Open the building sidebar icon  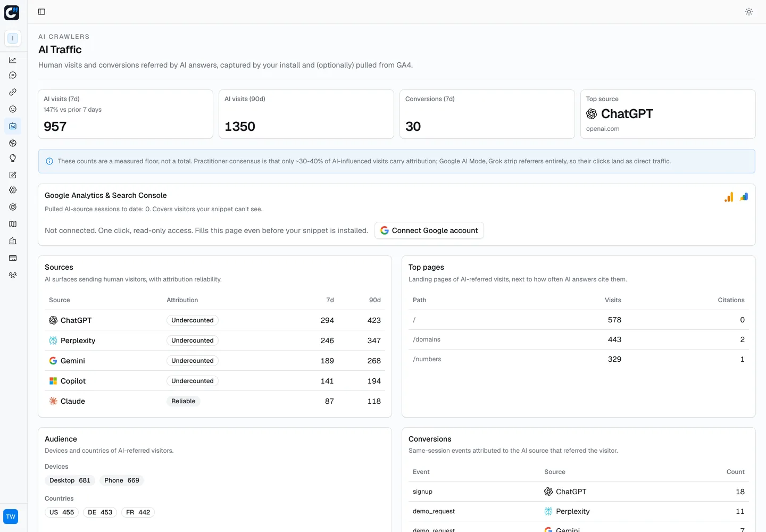click(13, 241)
